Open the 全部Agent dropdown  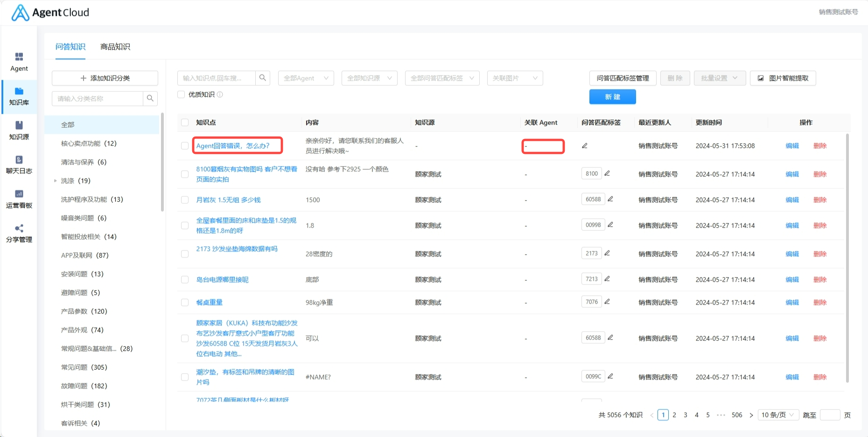click(306, 78)
